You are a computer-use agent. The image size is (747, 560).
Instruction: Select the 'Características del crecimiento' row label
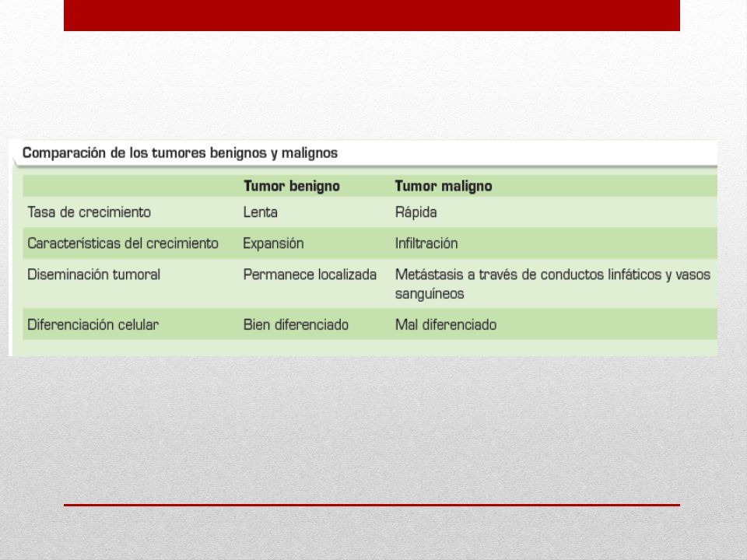coord(123,243)
